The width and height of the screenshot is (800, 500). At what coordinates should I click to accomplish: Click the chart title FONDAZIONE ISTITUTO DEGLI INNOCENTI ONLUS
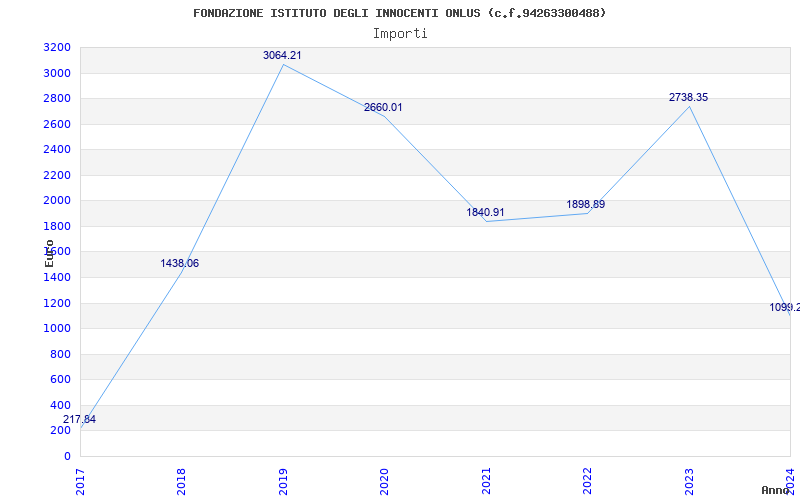tap(399, 13)
